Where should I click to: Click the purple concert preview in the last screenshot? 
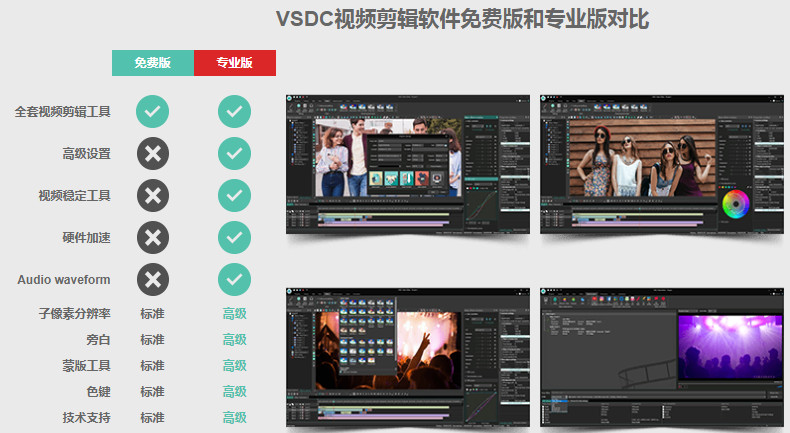[729, 347]
